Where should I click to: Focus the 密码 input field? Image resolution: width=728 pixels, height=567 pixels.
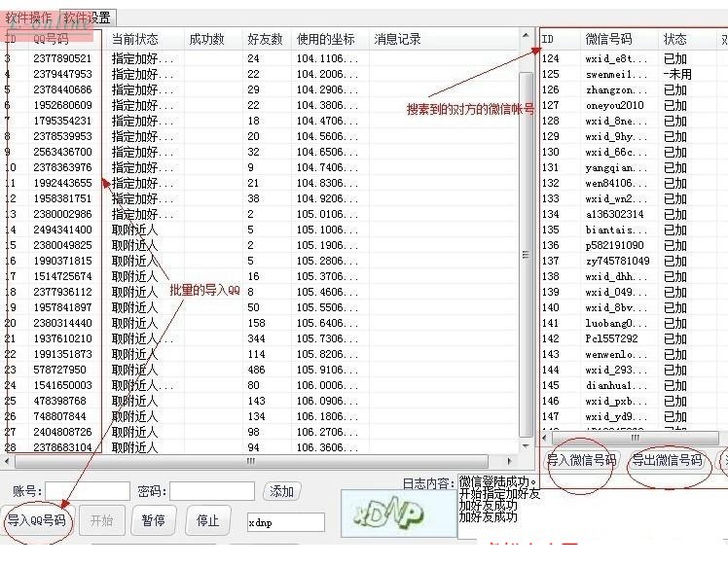[x=212, y=491]
